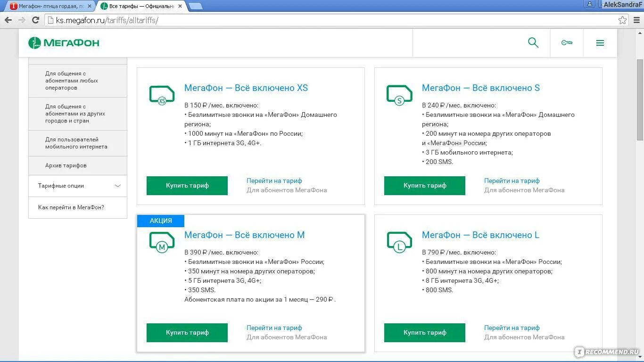Screen dimensions: 644x362
Task: Click the S tariff SIM icon
Action: point(399,95)
